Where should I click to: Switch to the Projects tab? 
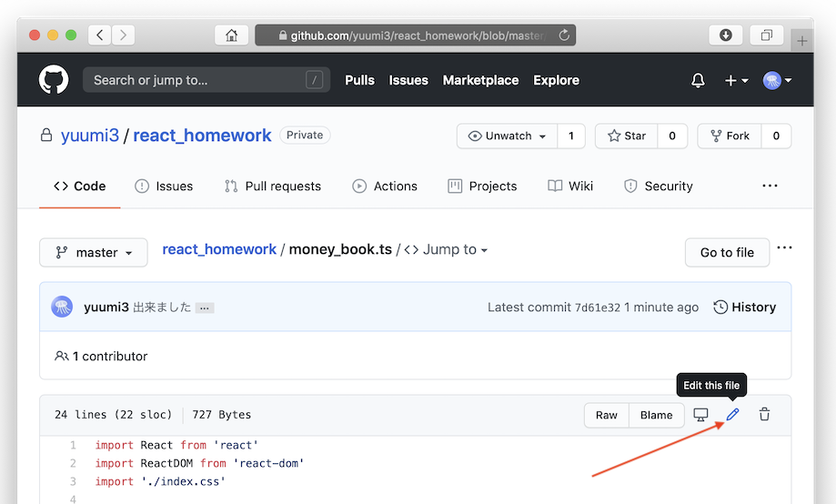coord(482,186)
